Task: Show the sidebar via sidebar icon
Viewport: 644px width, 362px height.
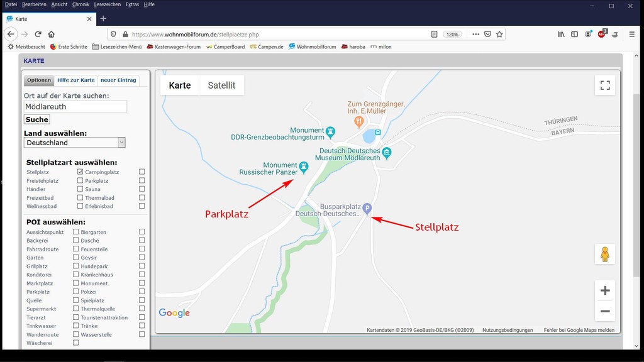Action: click(575, 35)
